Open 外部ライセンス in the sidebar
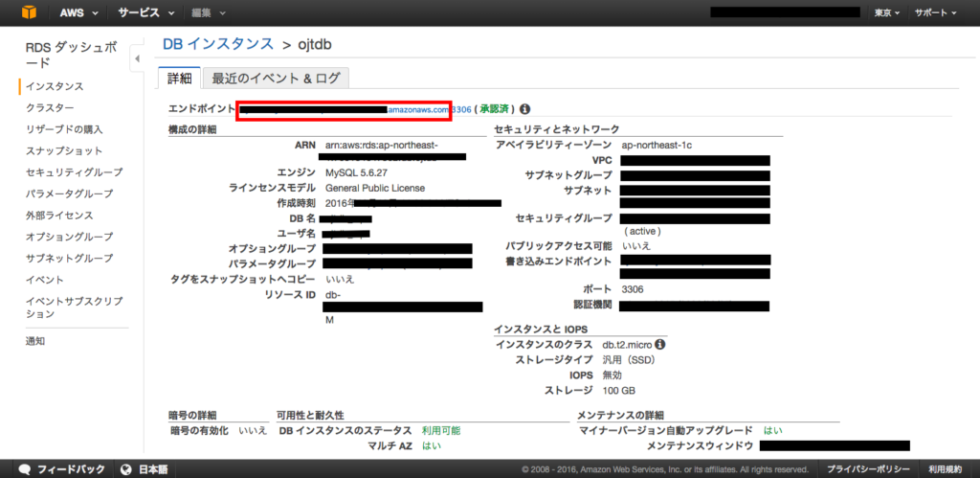980x478 pixels. (x=58, y=216)
